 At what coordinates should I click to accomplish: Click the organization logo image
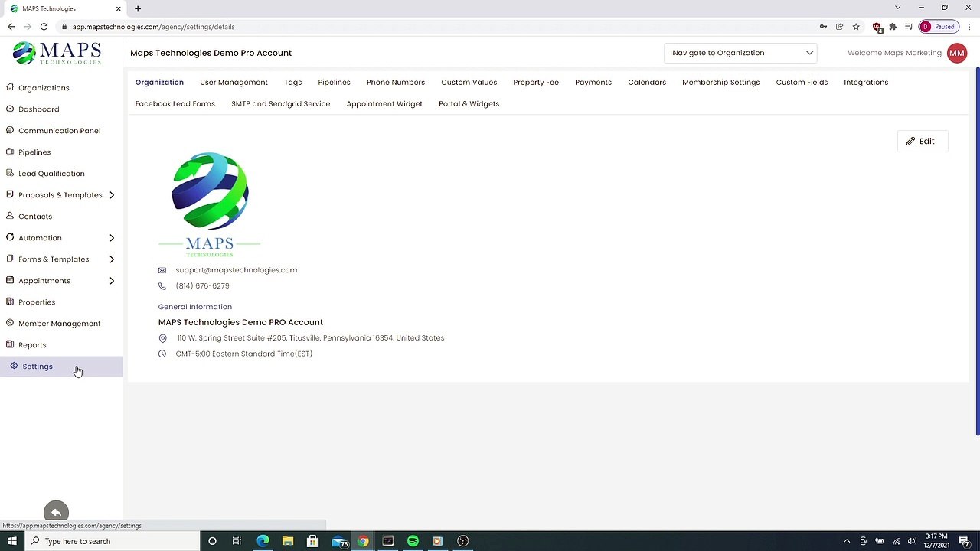(210, 204)
